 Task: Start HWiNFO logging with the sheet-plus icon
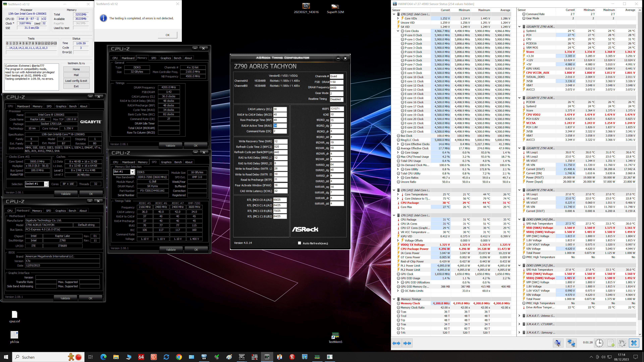[611, 343]
